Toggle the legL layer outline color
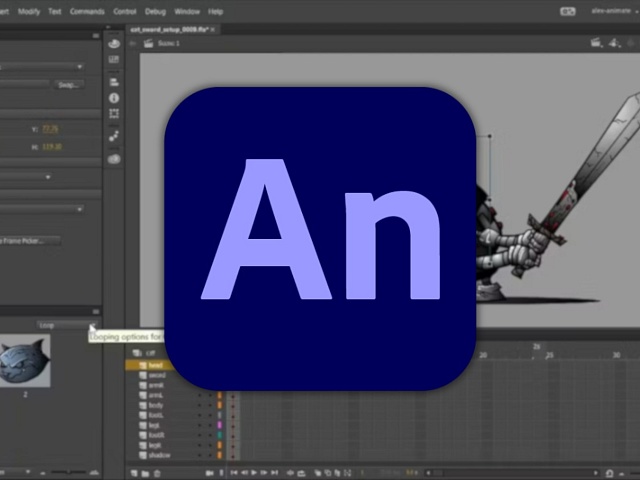This screenshot has width=640, height=480. tap(220, 425)
